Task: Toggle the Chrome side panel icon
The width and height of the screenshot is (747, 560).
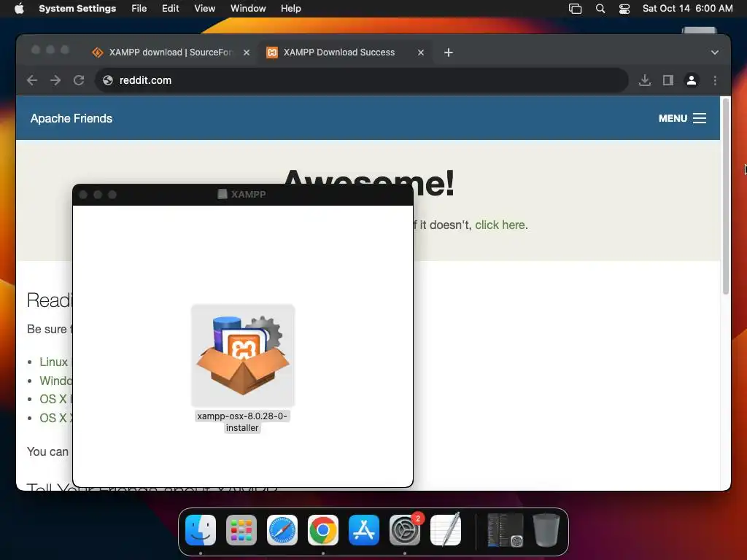Action: 668,80
